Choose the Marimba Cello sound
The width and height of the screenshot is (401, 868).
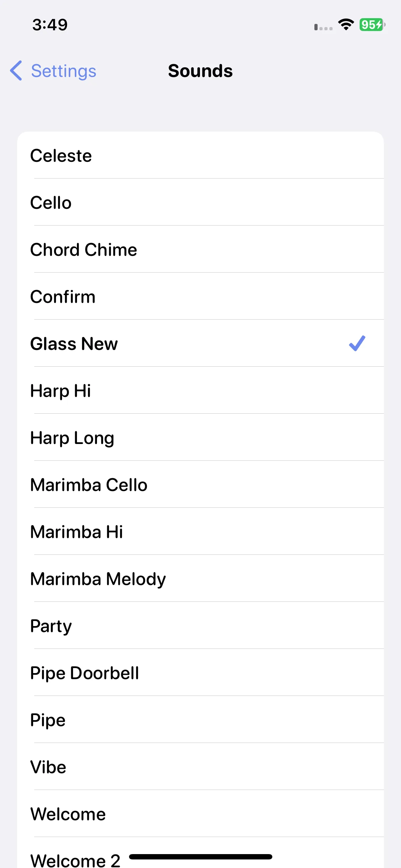tap(200, 484)
